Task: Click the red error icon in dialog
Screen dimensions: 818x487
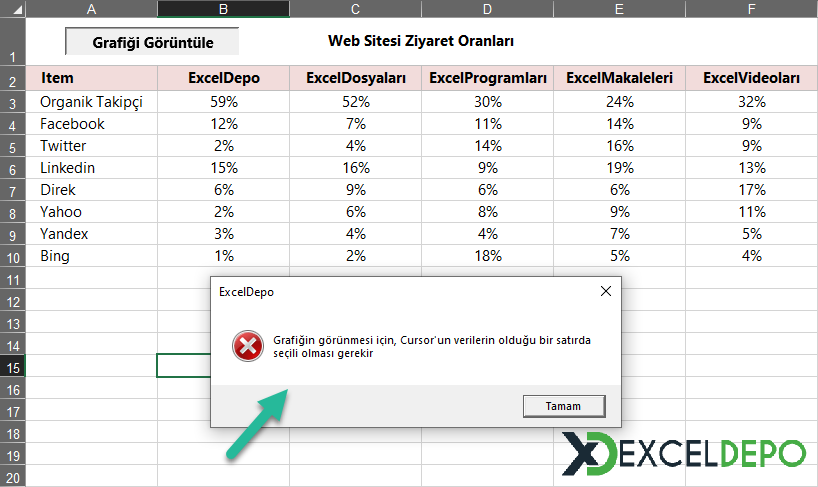Action: 248,346
